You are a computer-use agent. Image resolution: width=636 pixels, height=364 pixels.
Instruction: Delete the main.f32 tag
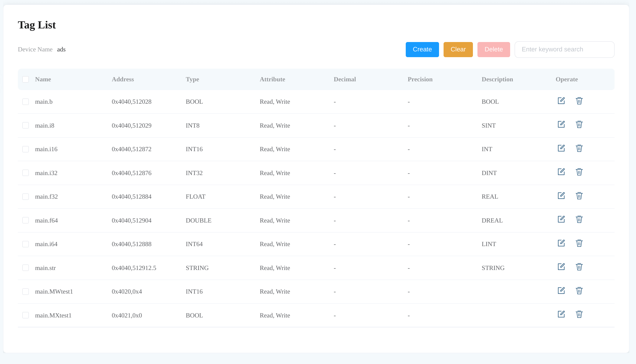[x=579, y=196]
